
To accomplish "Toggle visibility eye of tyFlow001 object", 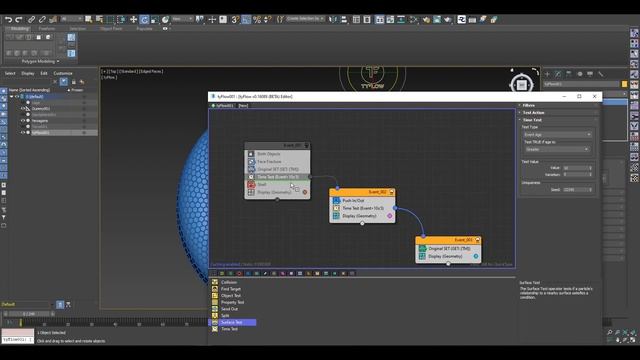I will 23,133.
